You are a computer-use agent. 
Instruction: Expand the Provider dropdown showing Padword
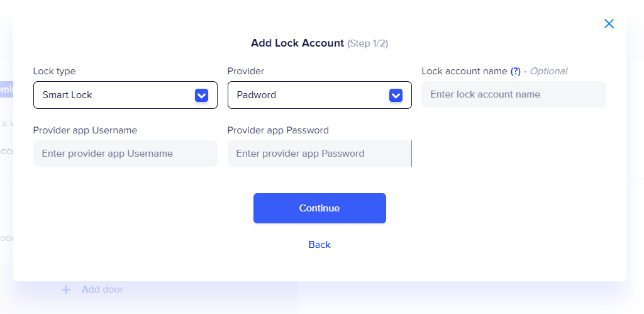[308, 95]
